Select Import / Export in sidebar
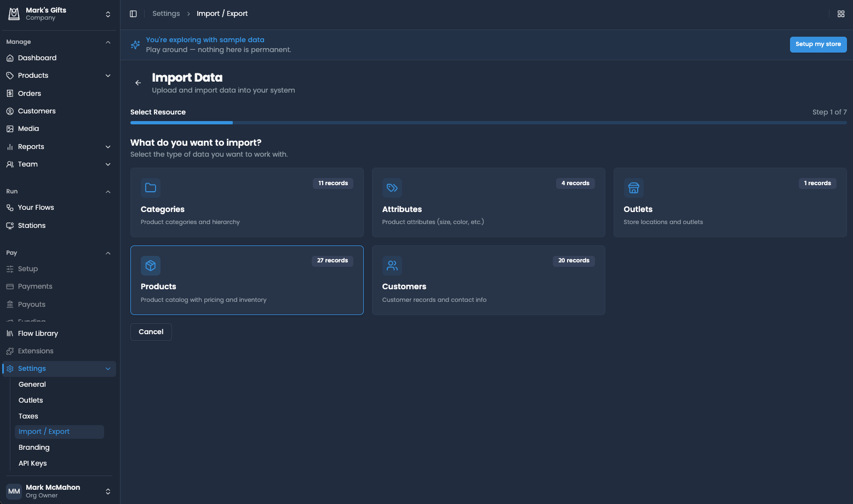 [59, 432]
